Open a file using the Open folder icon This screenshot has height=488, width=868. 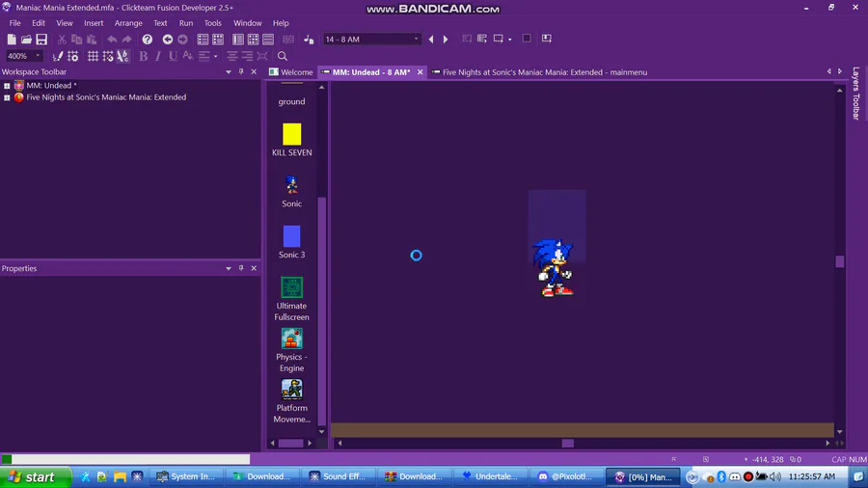[x=26, y=40]
